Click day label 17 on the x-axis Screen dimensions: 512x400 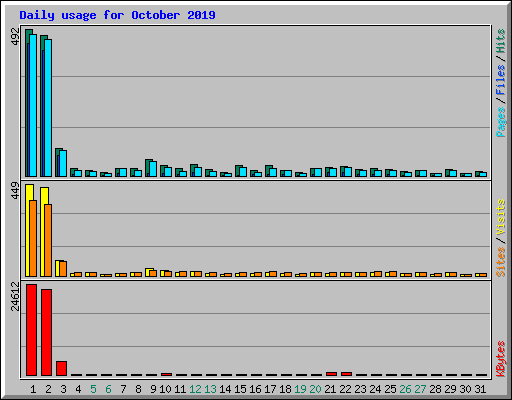click(270, 389)
